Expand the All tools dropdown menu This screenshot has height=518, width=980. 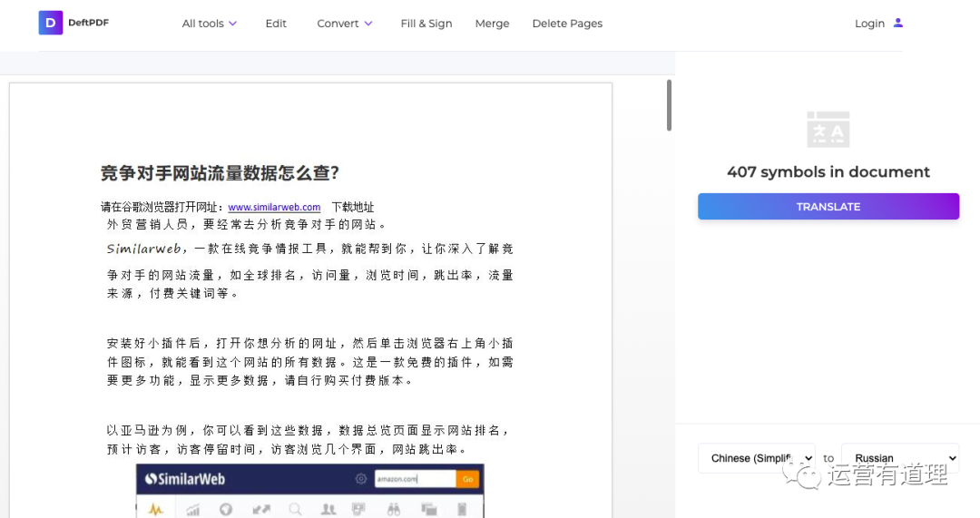click(210, 24)
